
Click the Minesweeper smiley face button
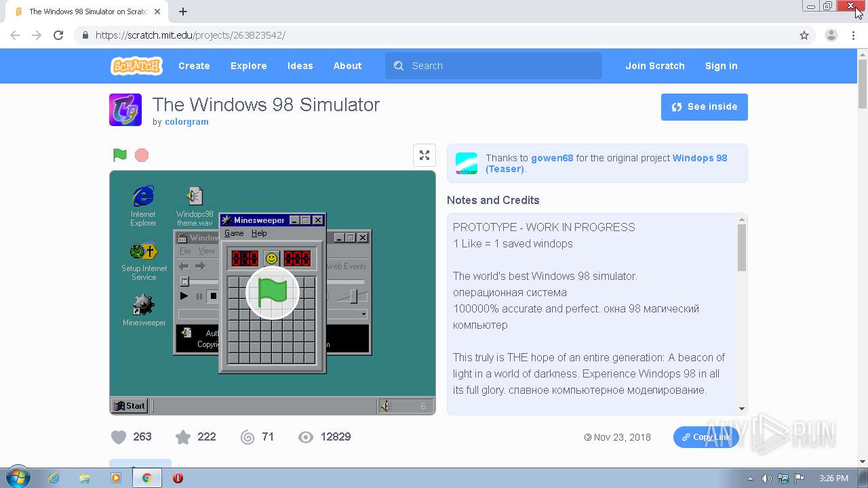(x=271, y=258)
